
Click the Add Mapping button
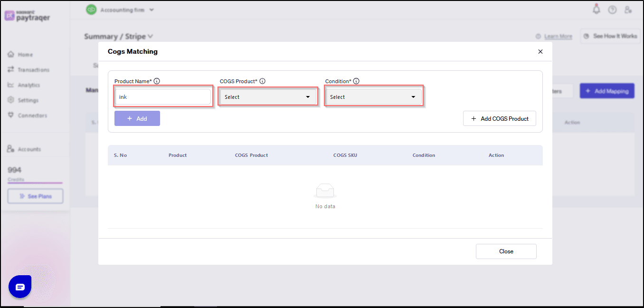(x=607, y=91)
